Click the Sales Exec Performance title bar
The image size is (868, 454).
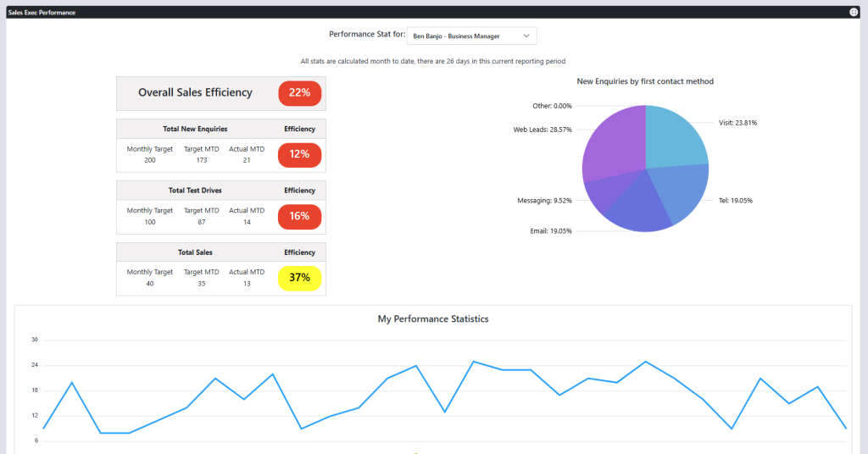(x=42, y=13)
